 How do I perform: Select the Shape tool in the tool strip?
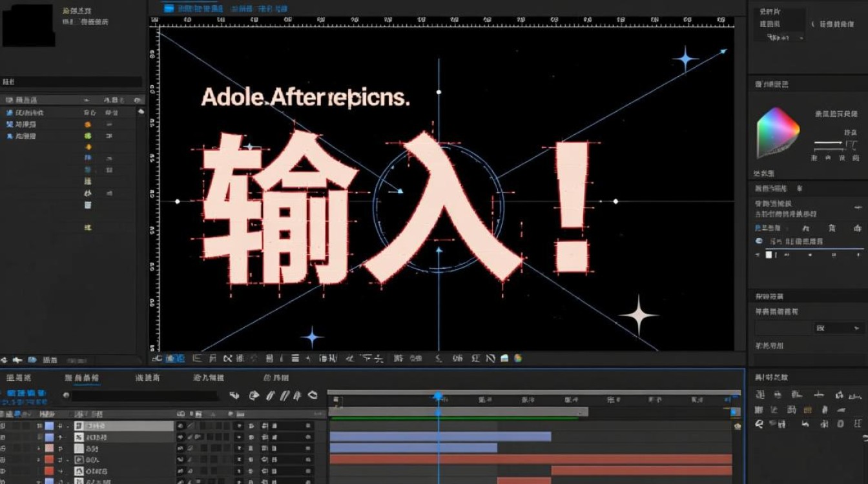[271, 358]
